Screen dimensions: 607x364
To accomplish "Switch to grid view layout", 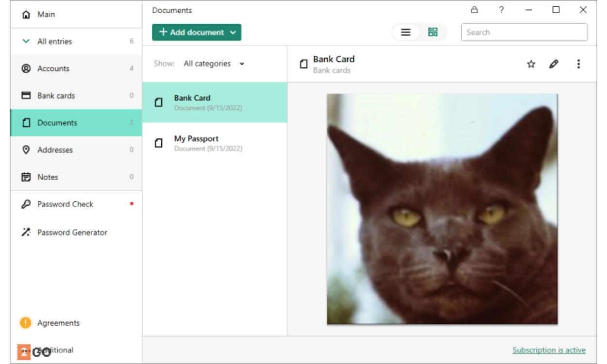I will 433,33.
